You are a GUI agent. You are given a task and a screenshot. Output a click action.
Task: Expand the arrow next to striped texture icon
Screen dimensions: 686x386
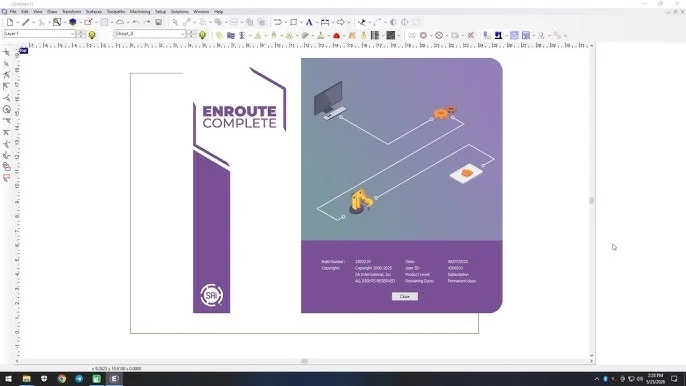point(382,36)
